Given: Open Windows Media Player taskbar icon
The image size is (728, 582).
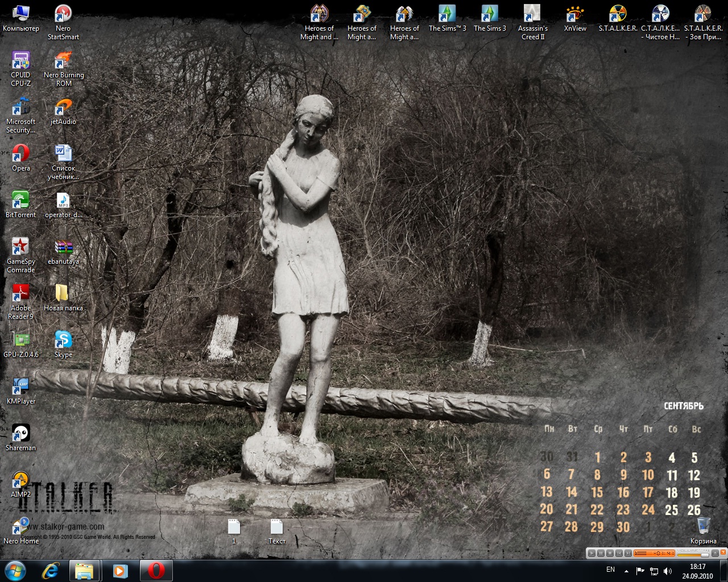Looking at the screenshot, I should [x=120, y=571].
